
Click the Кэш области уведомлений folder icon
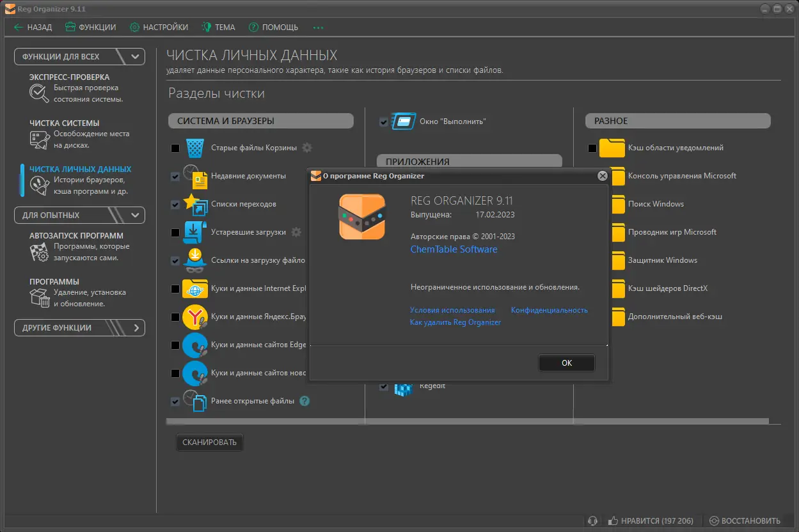612,148
